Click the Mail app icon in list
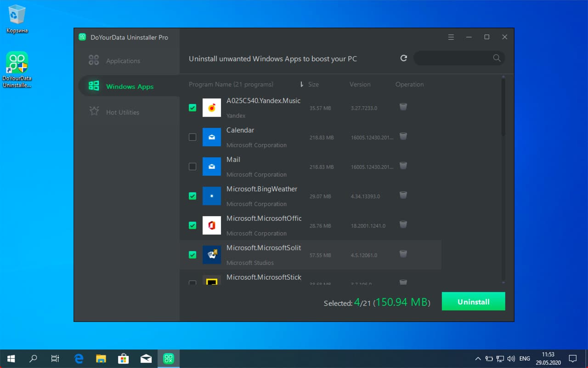The width and height of the screenshot is (588, 368). [212, 167]
